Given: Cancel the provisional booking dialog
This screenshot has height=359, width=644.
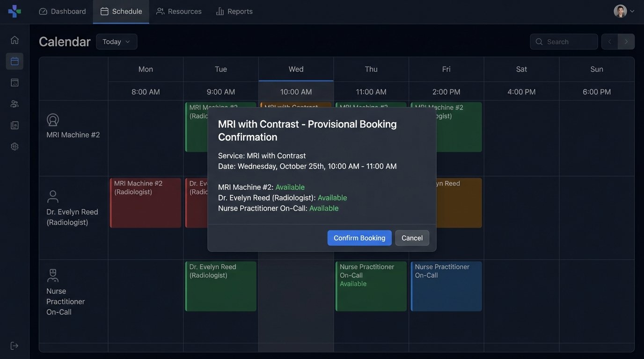Looking at the screenshot, I should coord(412,237).
